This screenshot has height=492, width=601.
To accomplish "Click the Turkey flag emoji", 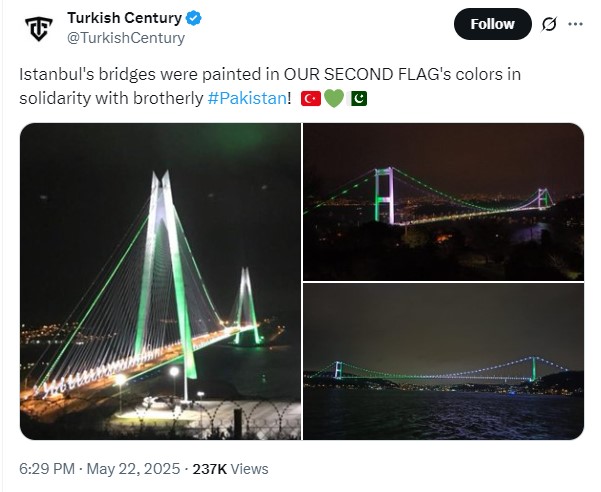I will pyautogui.click(x=310, y=99).
